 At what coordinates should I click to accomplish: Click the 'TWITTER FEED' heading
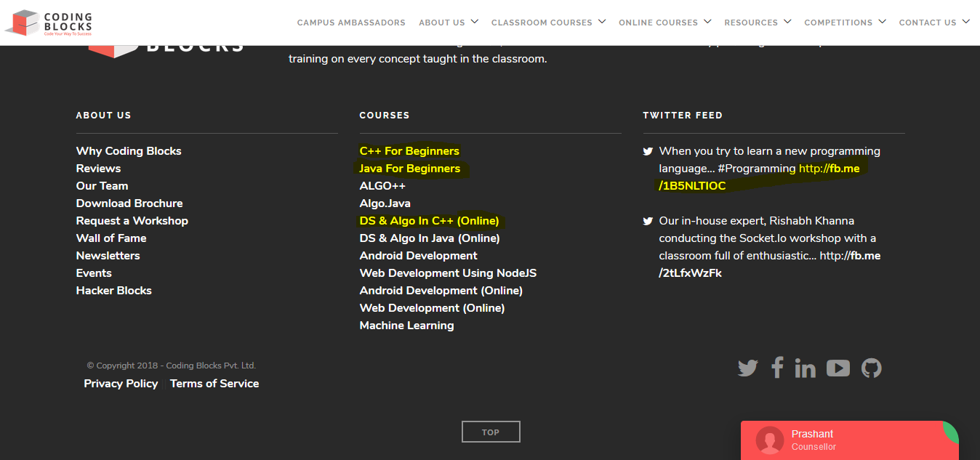[x=683, y=116]
